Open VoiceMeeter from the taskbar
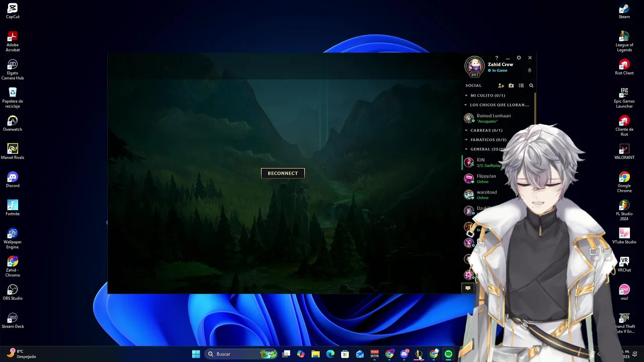The width and height of the screenshot is (644, 362). 374,354
